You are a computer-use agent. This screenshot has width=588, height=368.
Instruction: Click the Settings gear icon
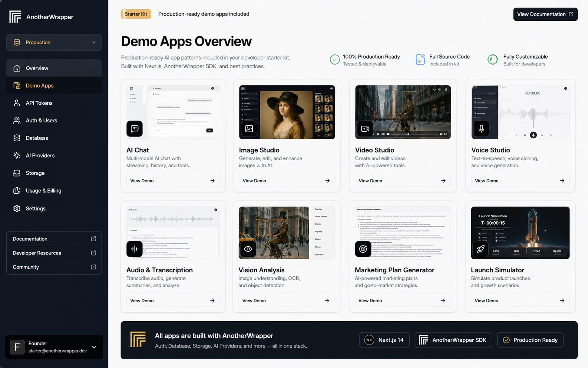click(x=17, y=208)
